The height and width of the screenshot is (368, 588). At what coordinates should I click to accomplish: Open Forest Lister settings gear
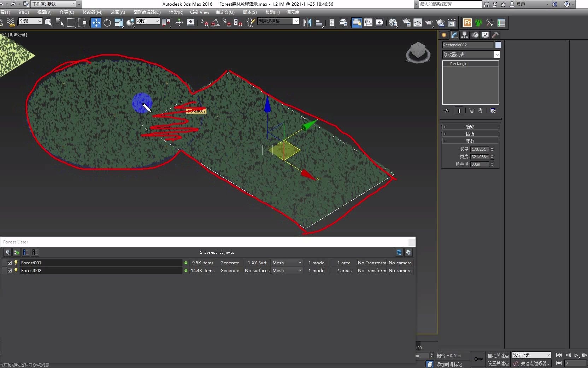408,252
